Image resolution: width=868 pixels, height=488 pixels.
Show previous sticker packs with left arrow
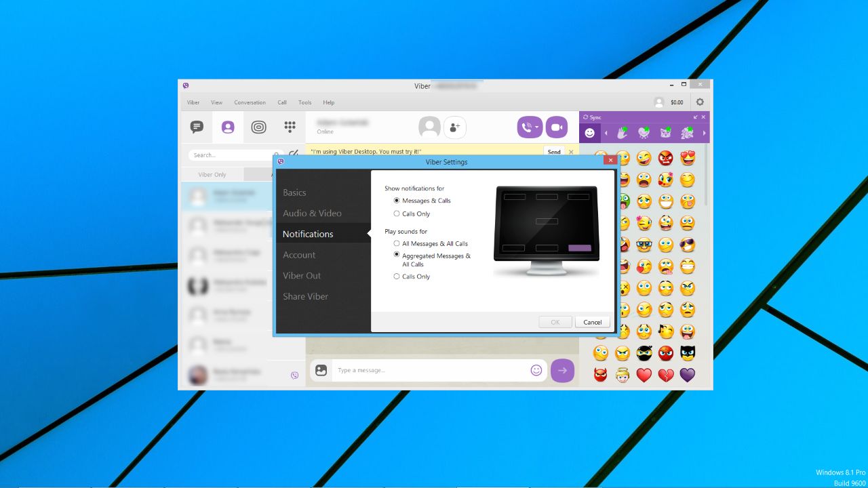[606, 133]
